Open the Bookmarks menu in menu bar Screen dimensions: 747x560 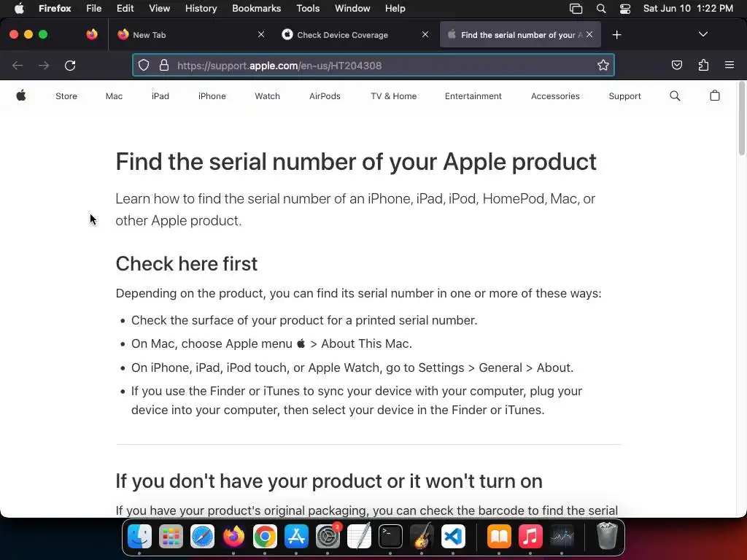point(256,9)
